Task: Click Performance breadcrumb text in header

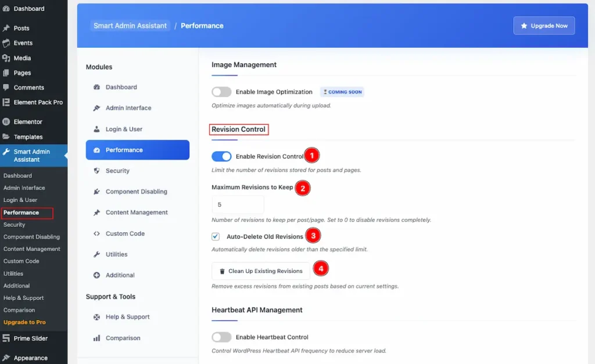Action: pos(202,26)
